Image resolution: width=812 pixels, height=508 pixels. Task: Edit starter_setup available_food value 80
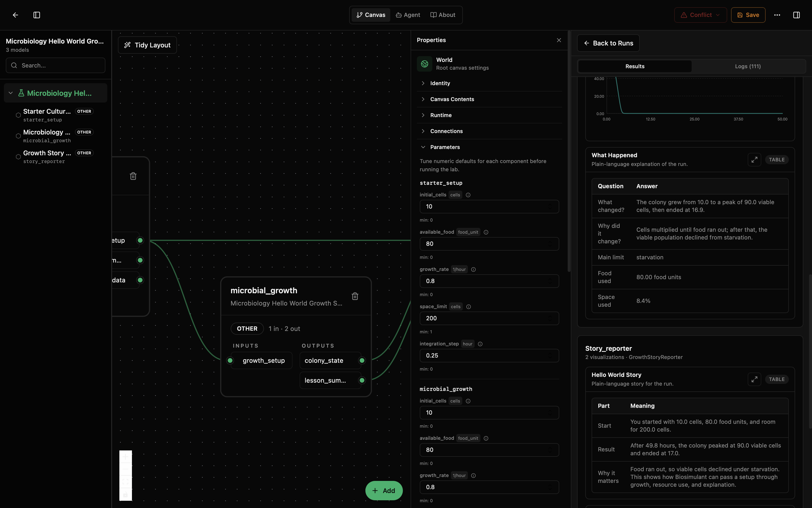click(489, 244)
